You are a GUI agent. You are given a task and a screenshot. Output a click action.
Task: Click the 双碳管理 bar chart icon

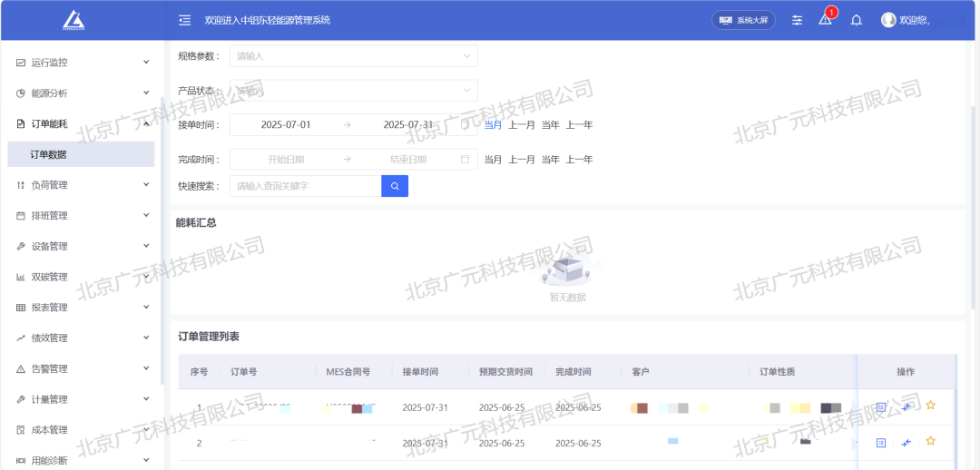click(x=21, y=277)
